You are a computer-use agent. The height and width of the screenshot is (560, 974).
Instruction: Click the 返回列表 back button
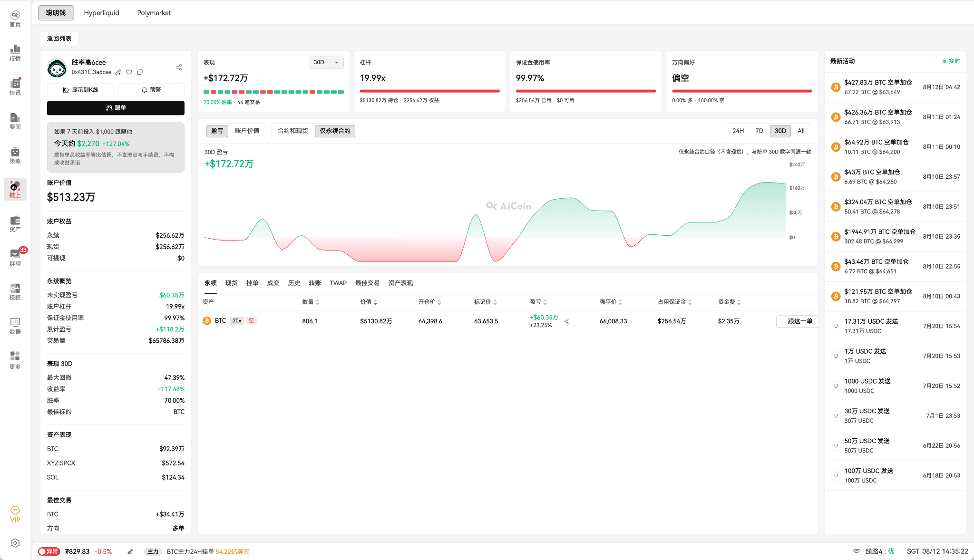tap(59, 39)
